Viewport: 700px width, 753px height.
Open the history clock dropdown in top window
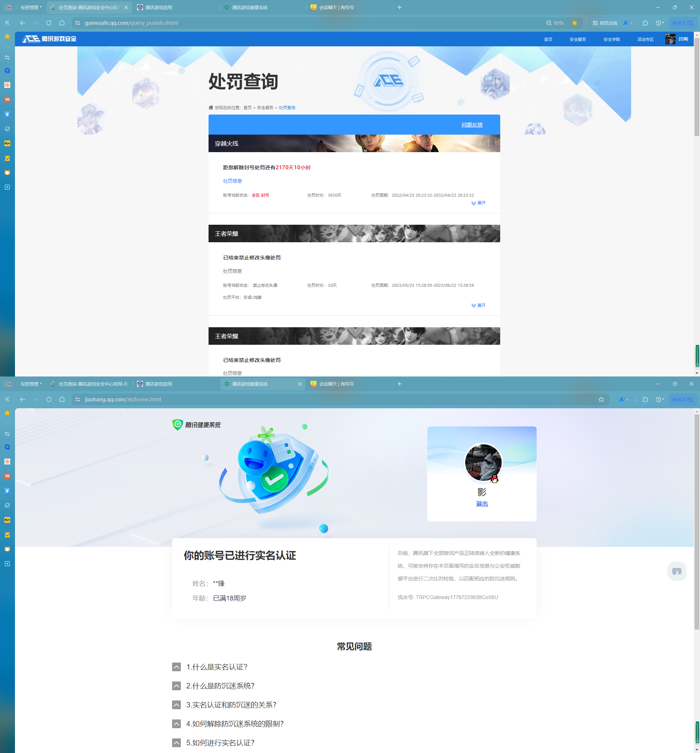tap(660, 23)
